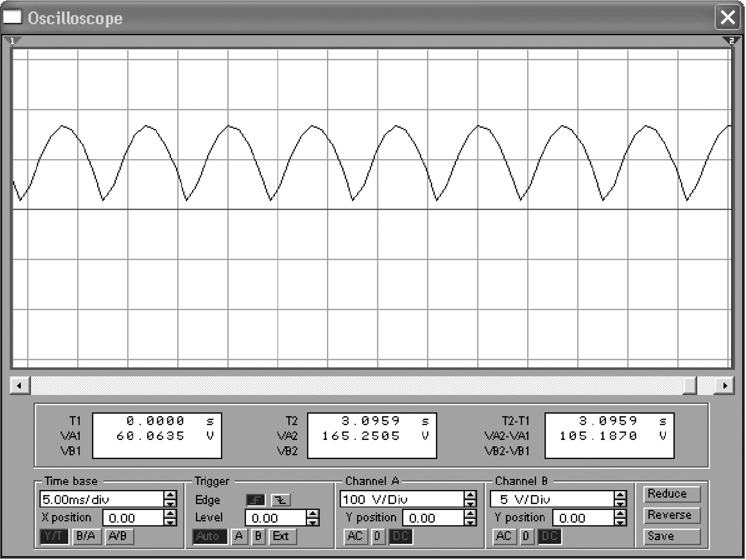Screen dimensions: 746x560
Task: Decrease Channel B volts per division
Action: [620, 504]
